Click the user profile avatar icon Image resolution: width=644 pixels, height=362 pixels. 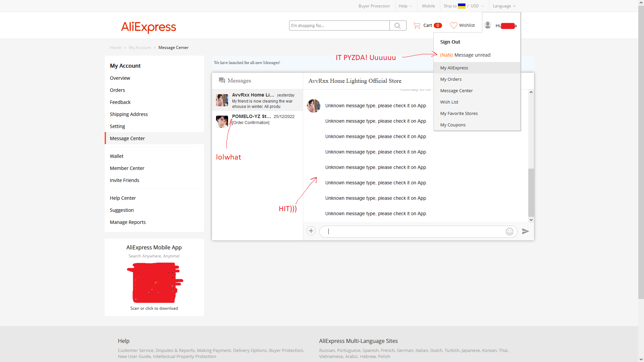coord(488,25)
